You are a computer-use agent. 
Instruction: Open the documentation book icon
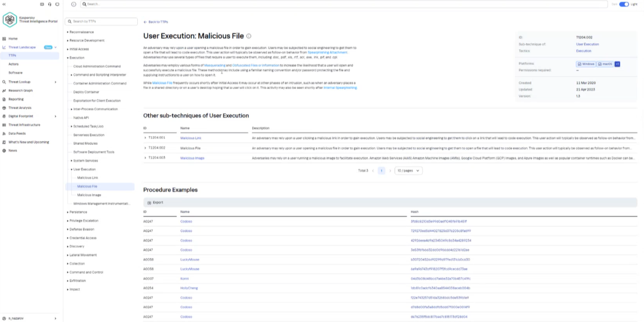pyautogui.click(x=42, y=4)
